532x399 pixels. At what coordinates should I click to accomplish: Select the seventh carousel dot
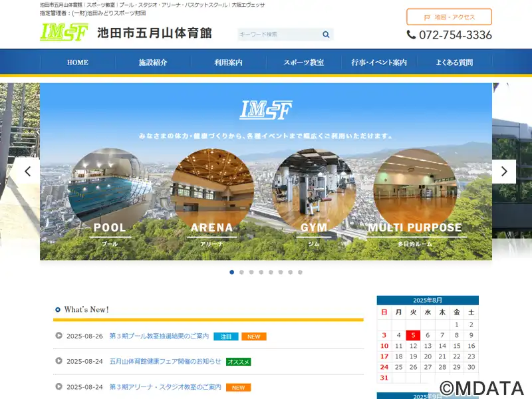tap(291, 272)
